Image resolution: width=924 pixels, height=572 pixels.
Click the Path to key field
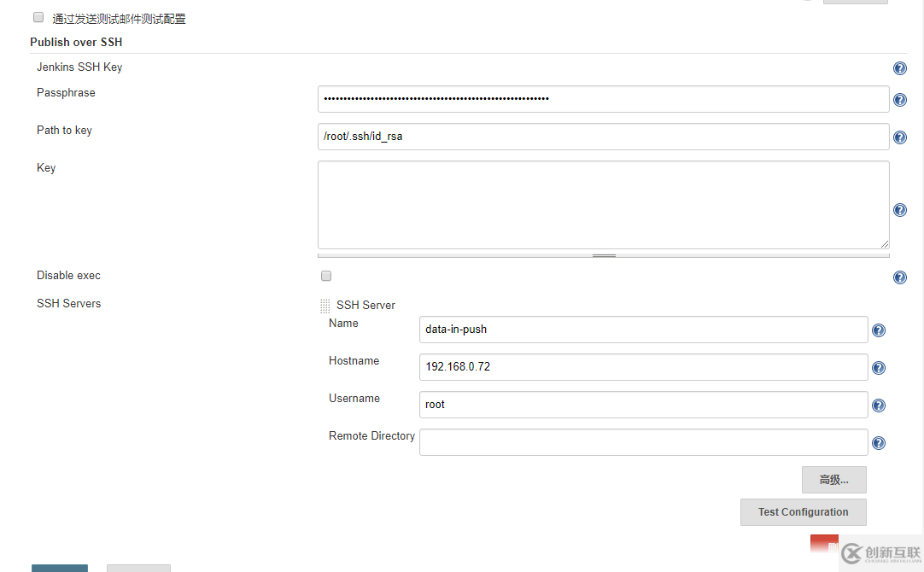tap(603, 137)
